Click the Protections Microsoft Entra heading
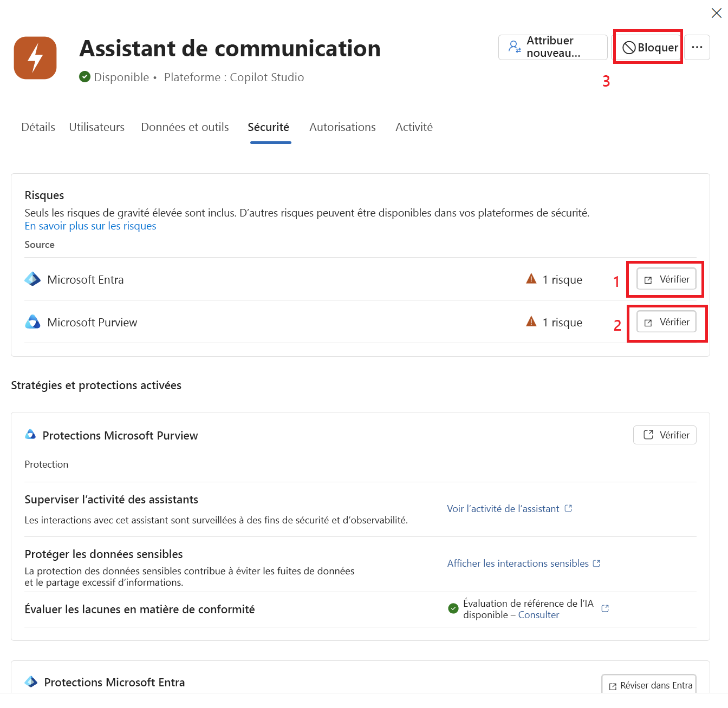This screenshot has width=728, height=708. 114,682
